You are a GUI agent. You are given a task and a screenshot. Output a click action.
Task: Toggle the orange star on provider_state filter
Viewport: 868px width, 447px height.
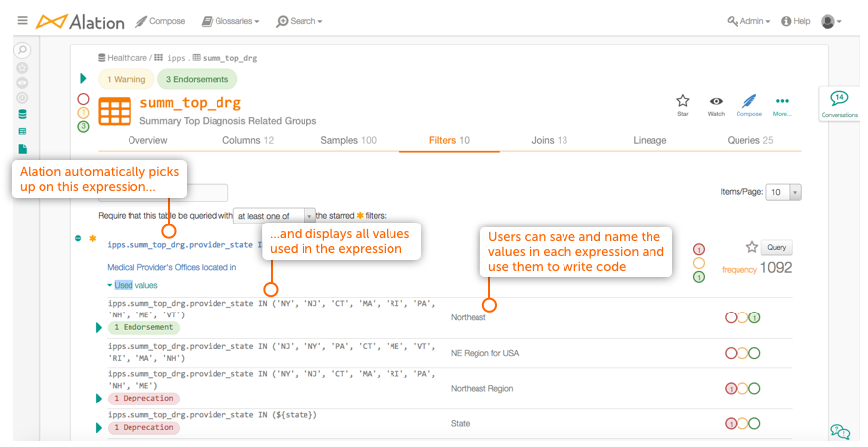[93, 238]
